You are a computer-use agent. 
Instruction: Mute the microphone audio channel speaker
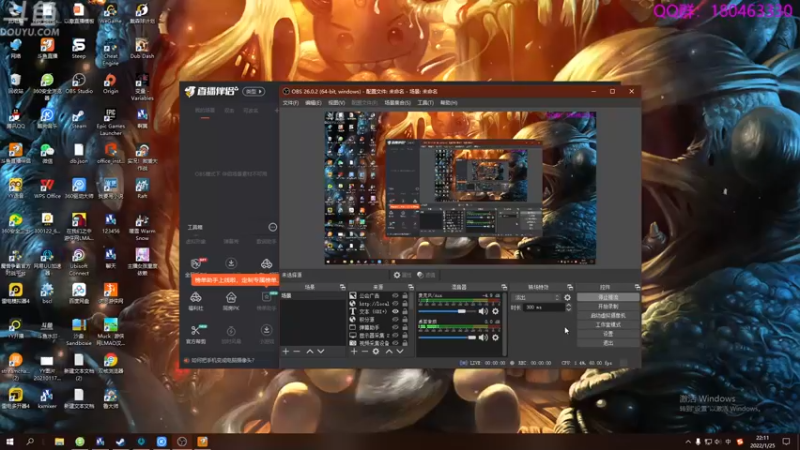(x=483, y=311)
